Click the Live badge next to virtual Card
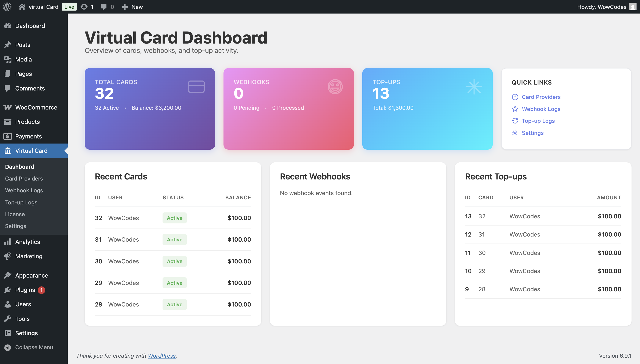Screen dimensions: 640x364 (x=69, y=7)
